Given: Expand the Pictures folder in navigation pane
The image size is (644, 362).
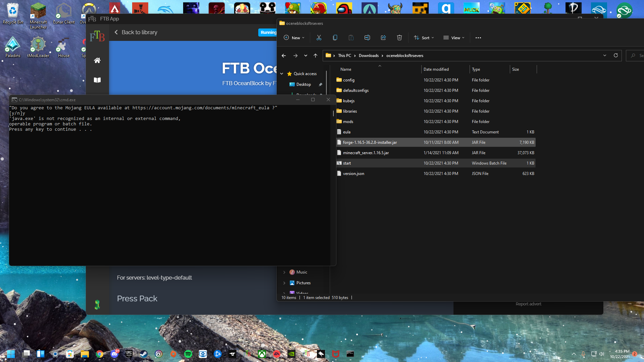Looking at the screenshot, I should click(x=284, y=283).
